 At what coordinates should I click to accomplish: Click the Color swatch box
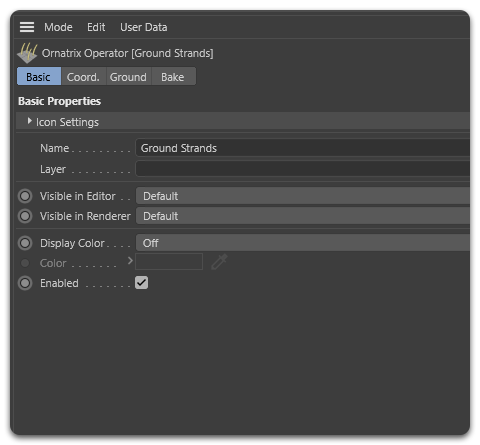click(169, 261)
